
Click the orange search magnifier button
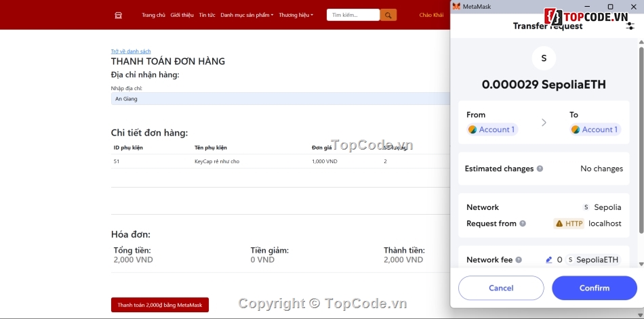(x=388, y=15)
